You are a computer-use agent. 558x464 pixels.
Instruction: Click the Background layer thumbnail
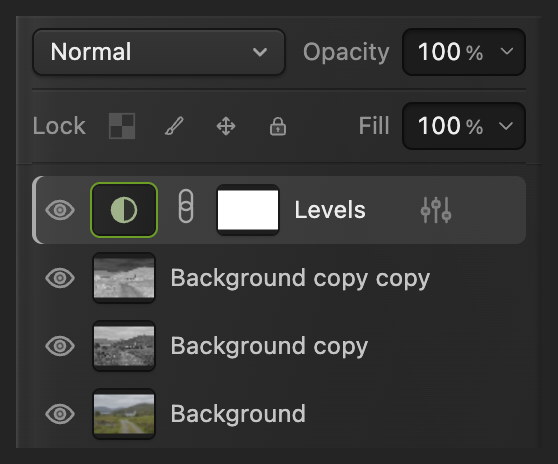124,414
